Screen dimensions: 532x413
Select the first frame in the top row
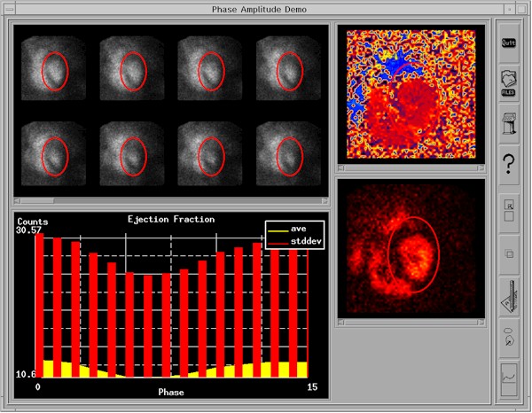click(53, 68)
